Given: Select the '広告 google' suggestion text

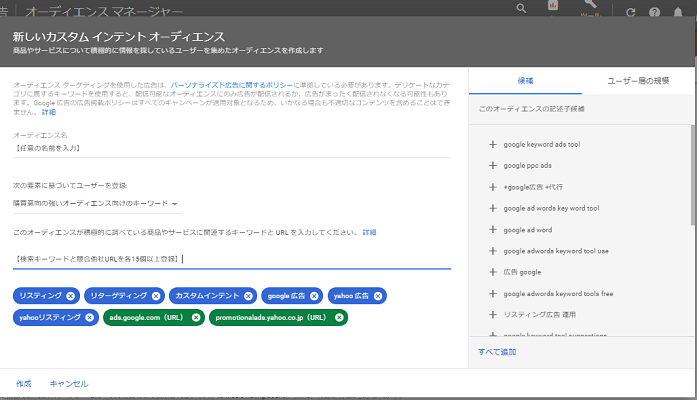Looking at the screenshot, I should pos(522,272).
